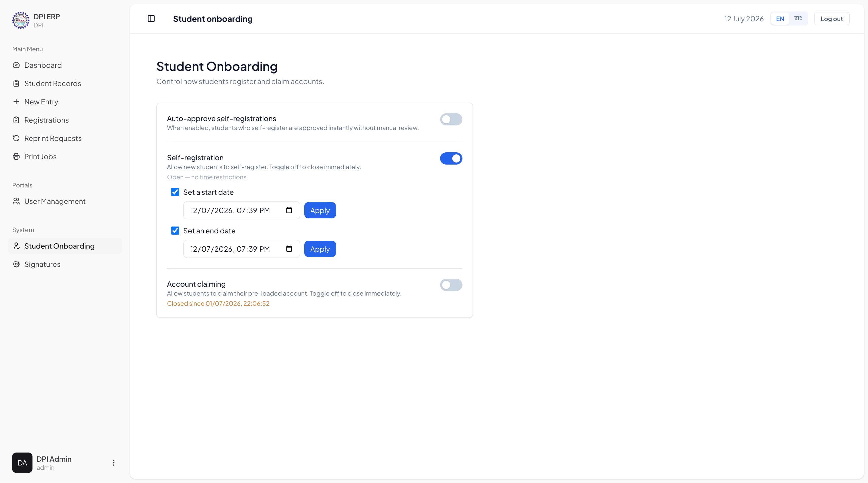Click DPI Admin account name
The image size is (868, 483).
tap(54, 459)
